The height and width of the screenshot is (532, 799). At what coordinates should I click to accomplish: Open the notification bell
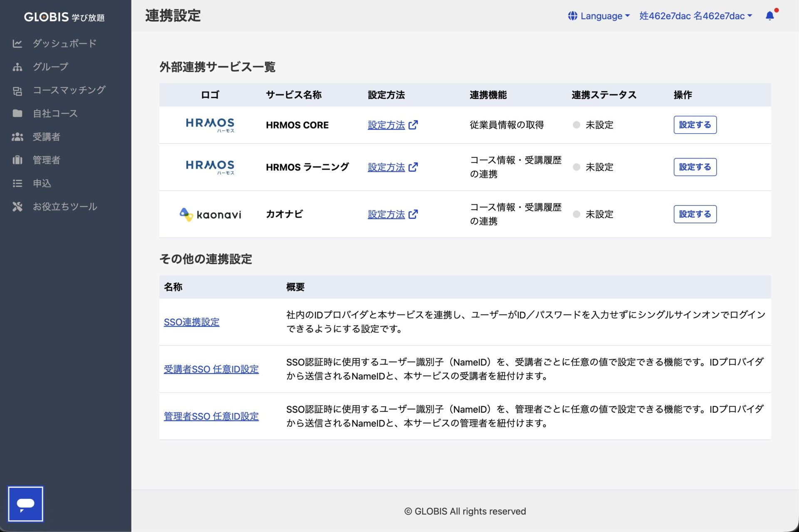[769, 16]
